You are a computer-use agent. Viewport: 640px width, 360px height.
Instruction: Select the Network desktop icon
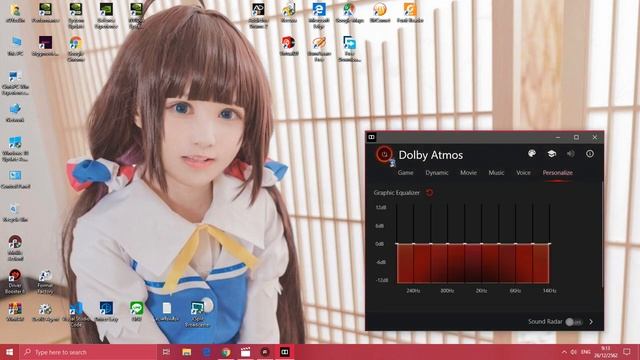pyautogui.click(x=15, y=113)
